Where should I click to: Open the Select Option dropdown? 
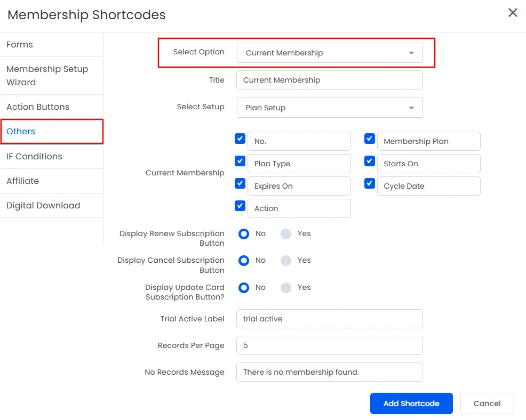pos(330,53)
